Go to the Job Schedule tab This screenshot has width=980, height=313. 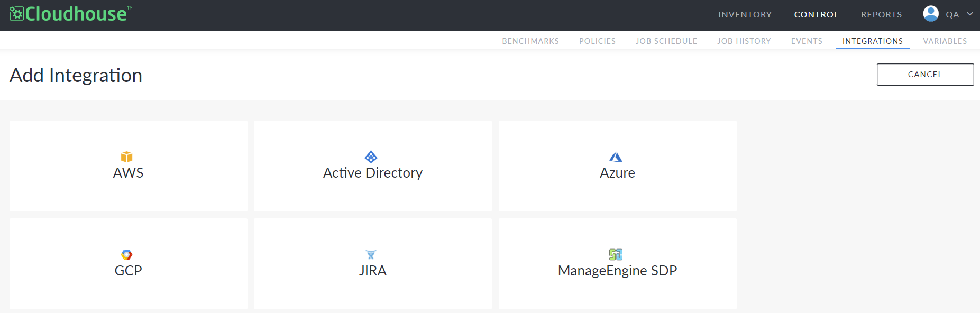click(666, 41)
